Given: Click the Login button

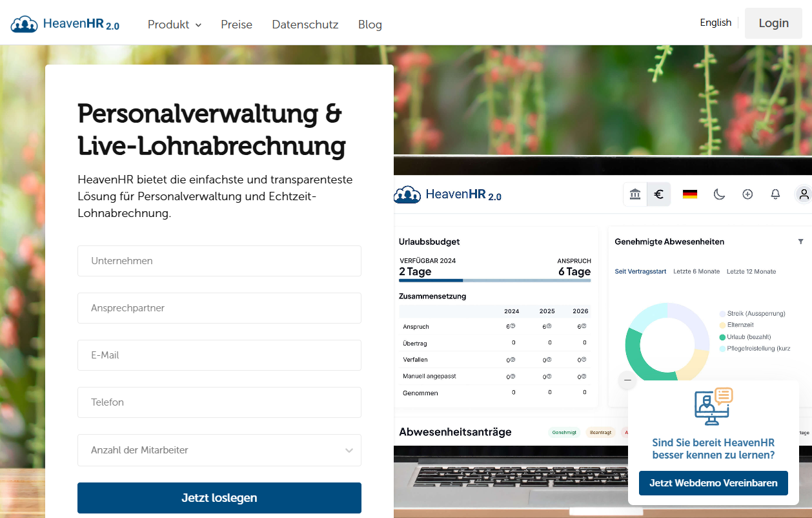Looking at the screenshot, I should tap(773, 23).
